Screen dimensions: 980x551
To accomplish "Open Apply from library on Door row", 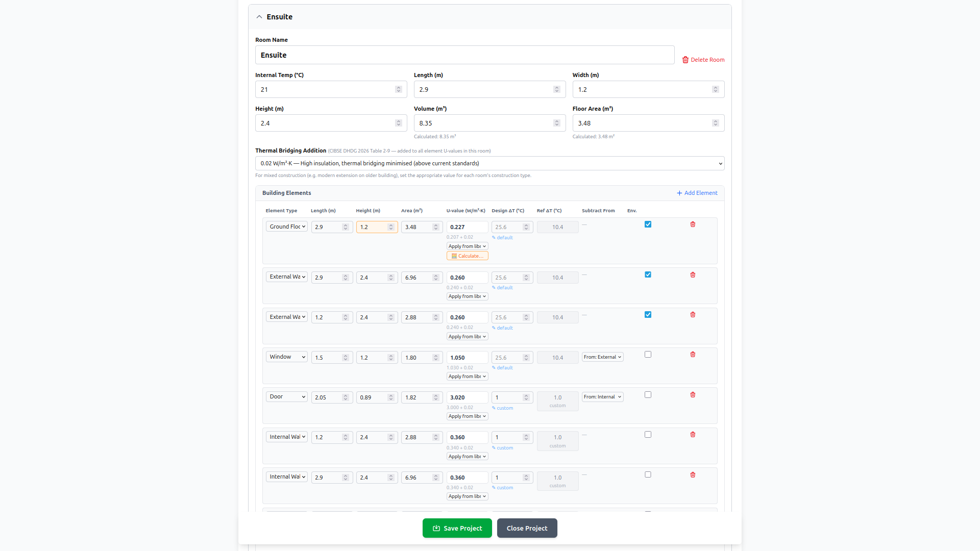I will [467, 416].
